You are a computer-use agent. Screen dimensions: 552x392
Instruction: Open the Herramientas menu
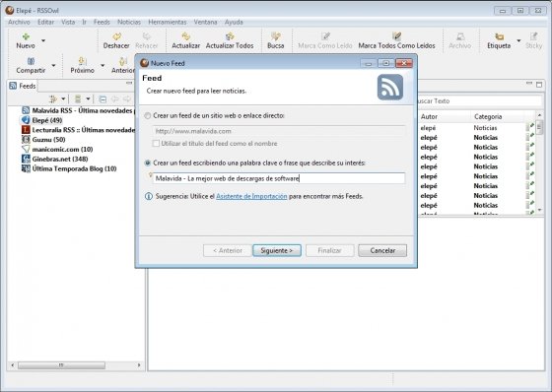[168, 22]
